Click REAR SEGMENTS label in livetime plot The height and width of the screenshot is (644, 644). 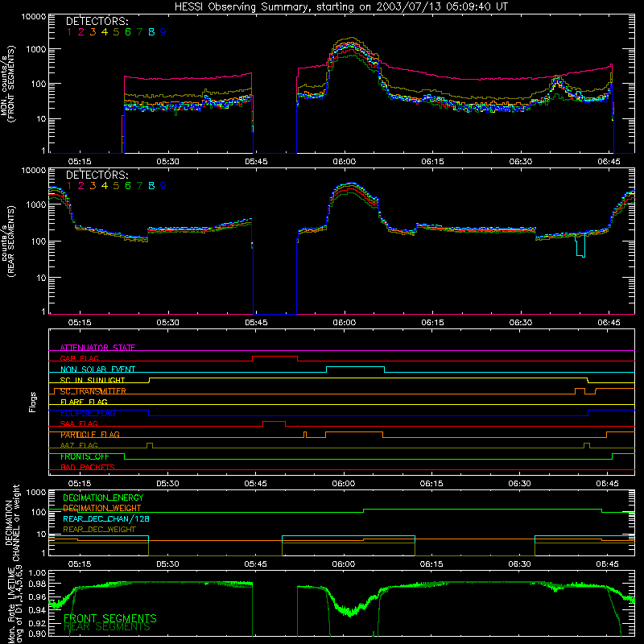pyautogui.click(x=107, y=627)
